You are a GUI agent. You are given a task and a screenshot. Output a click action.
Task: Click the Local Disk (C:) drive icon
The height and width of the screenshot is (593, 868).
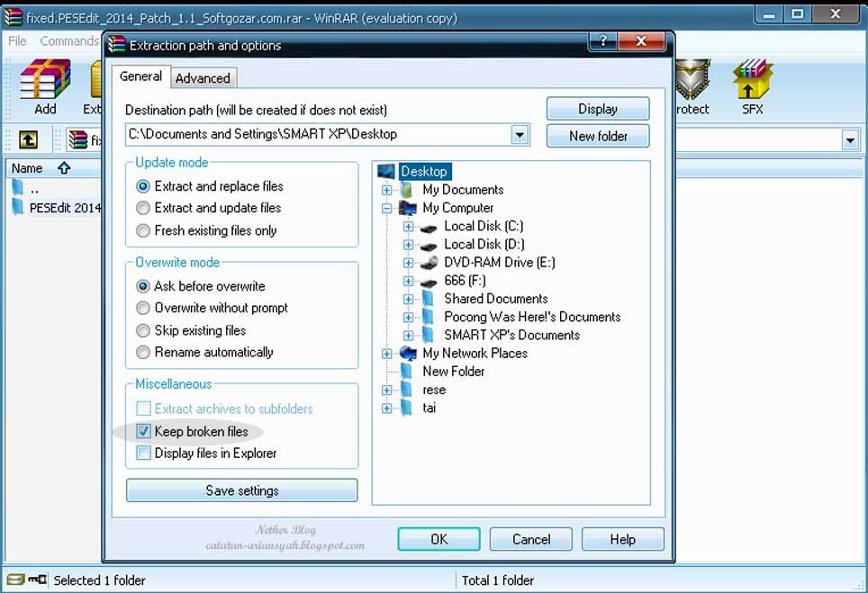pyautogui.click(x=429, y=228)
